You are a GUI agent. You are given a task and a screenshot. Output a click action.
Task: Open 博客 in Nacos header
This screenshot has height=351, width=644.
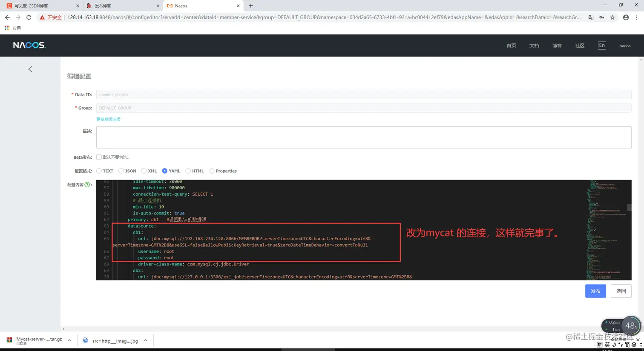(x=557, y=46)
